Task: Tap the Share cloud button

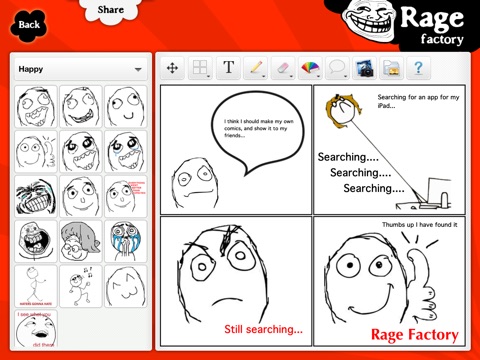Action: click(x=110, y=10)
